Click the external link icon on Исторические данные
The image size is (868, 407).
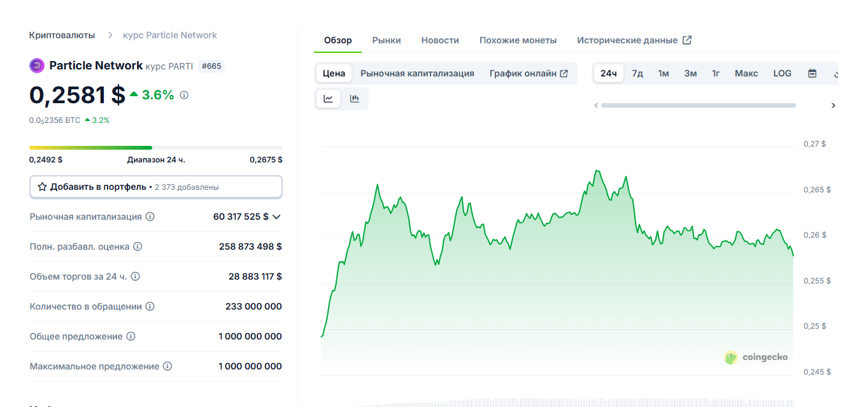tap(687, 40)
